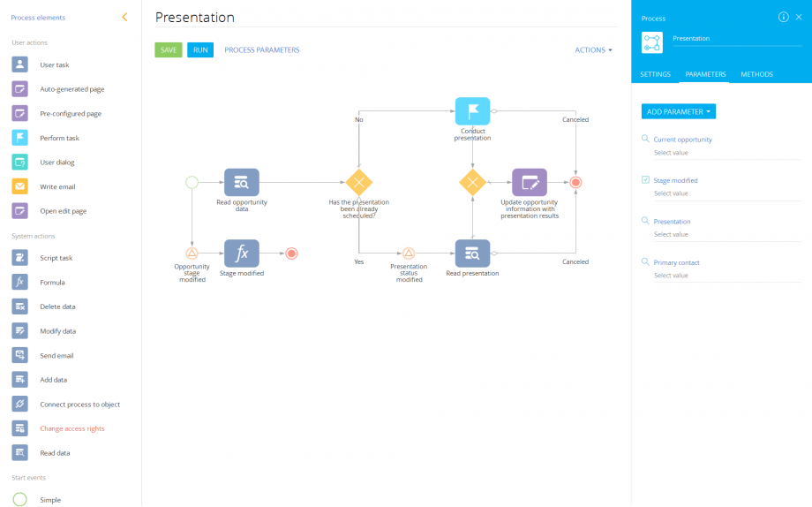Switch to the PARAMETERS tab
The height and width of the screenshot is (507, 812).
click(705, 74)
